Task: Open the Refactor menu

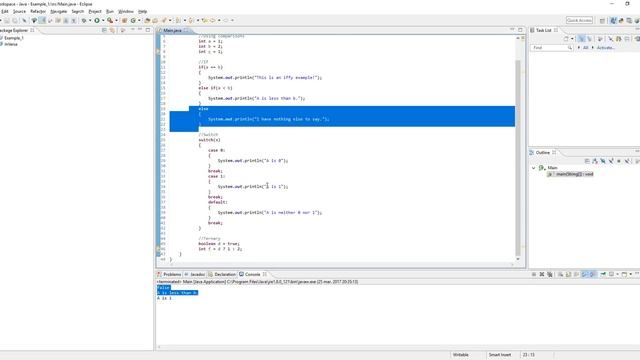Action: tap(38, 11)
